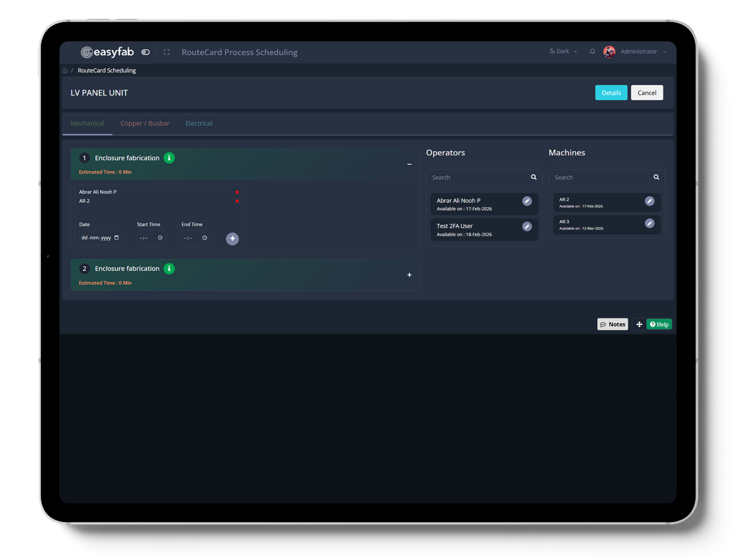
Task: Click the home breadcrumb icon
Action: point(65,70)
